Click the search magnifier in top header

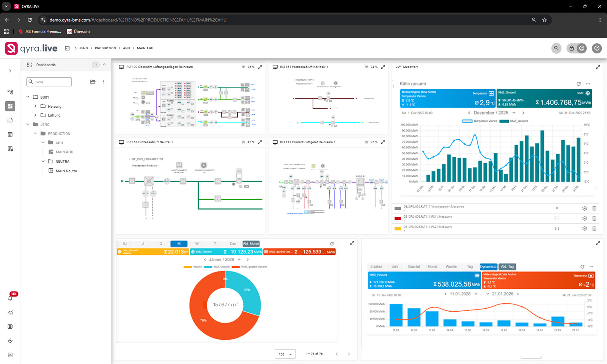point(556,48)
